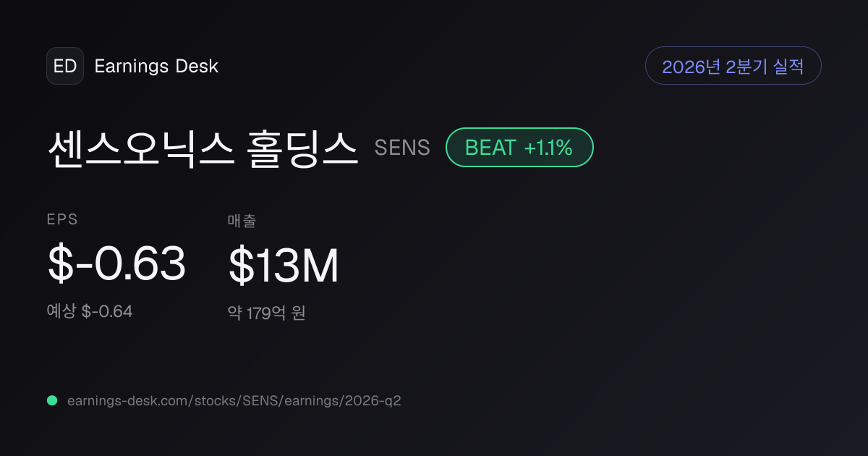The width and height of the screenshot is (868, 456).
Task: Click the $-0.63 EPS value
Action: 116,264
